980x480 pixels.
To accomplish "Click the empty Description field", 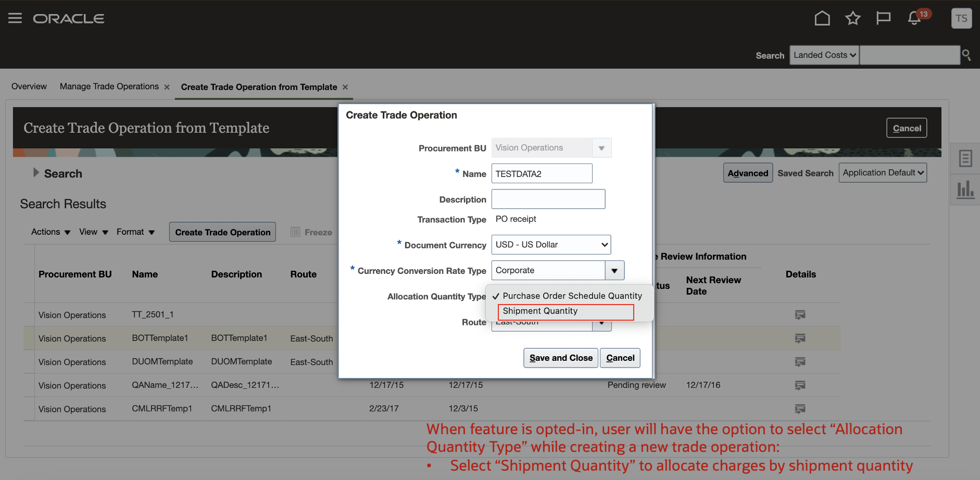I will 548,199.
